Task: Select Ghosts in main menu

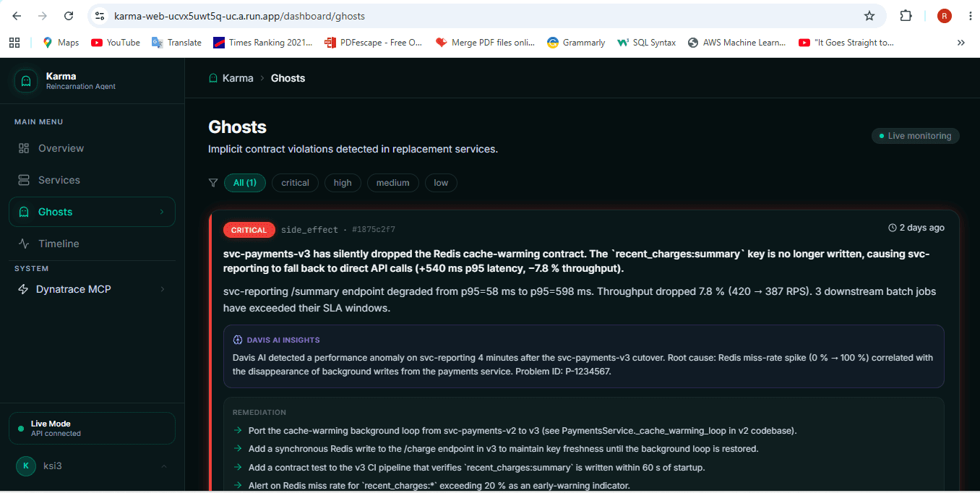Action: pos(92,212)
